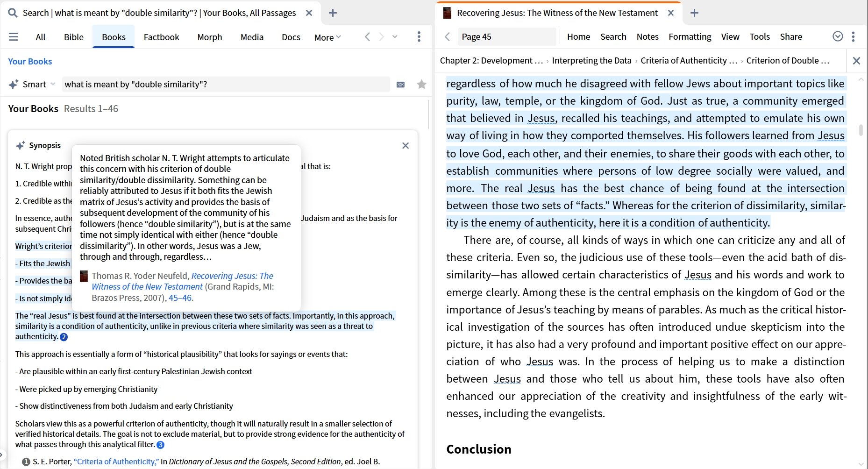Image resolution: width=868 pixels, height=469 pixels.
Task: Click the Conclusion heading
Action: [x=478, y=449]
